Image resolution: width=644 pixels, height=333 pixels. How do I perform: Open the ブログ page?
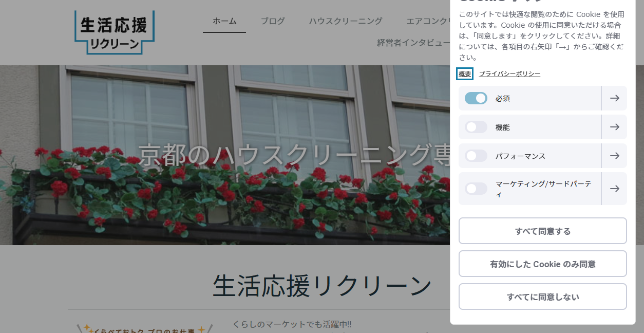tap(272, 22)
